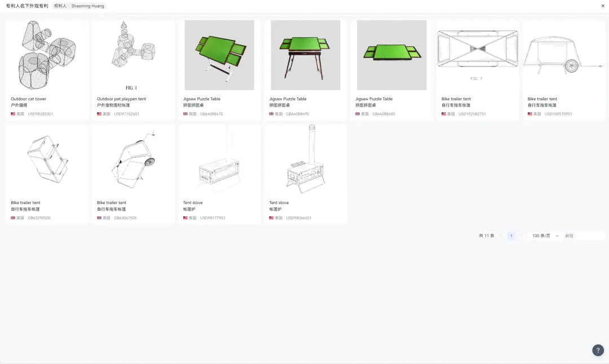609x364 pixels.
Task: Open Bike trailer tent GB6329050S drawing
Action: click(47, 159)
